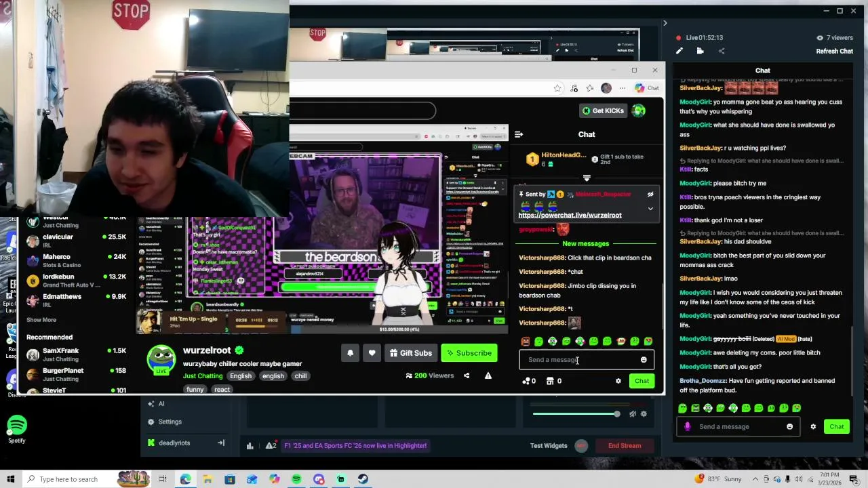Open emoji picker in right chat input
This screenshot has width=868, height=488.
point(789,426)
